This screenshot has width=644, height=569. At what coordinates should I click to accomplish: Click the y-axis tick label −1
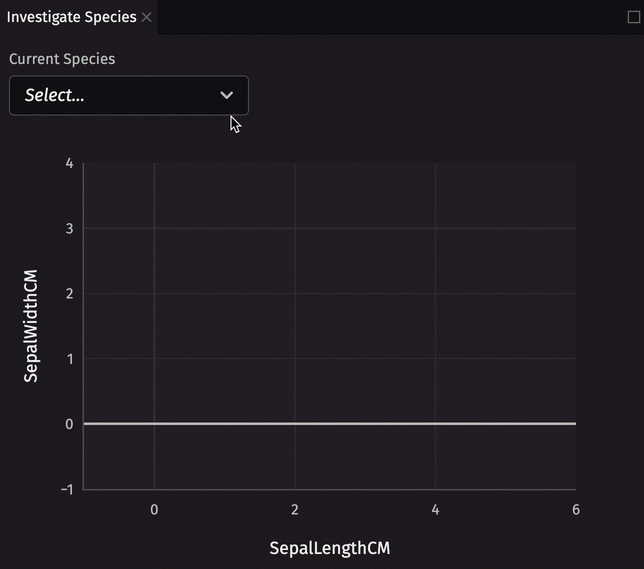pos(66,489)
